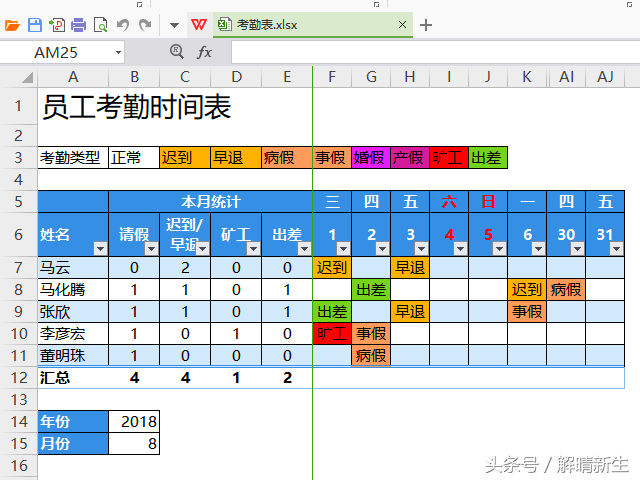Click the magnifier icon beside fx
Viewport: 640px width, 480px height.
pos(177,51)
